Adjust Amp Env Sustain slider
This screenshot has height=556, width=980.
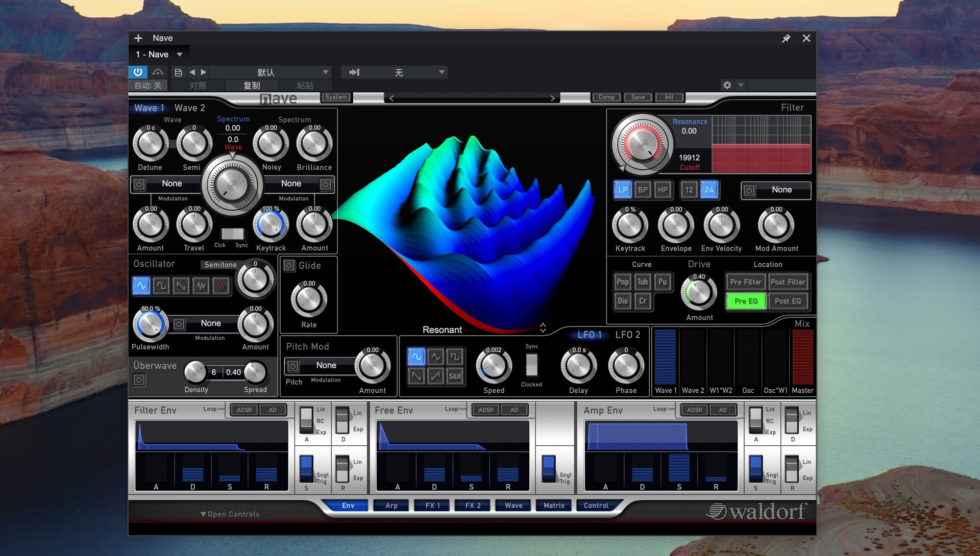(x=679, y=467)
